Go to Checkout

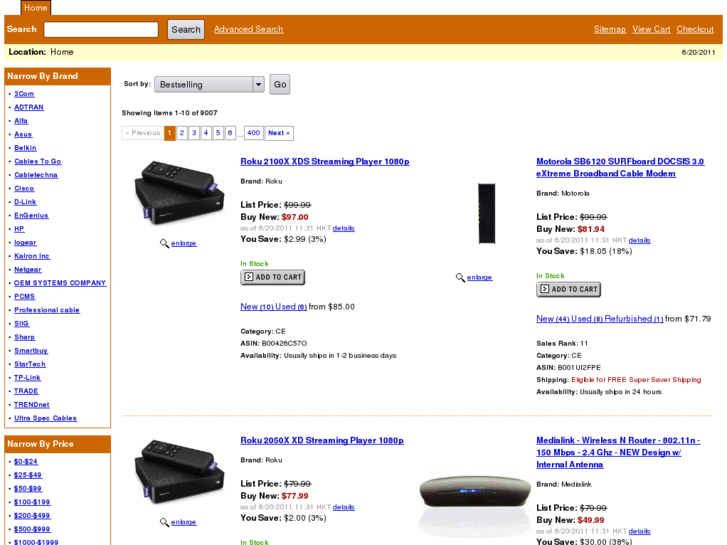point(695,29)
